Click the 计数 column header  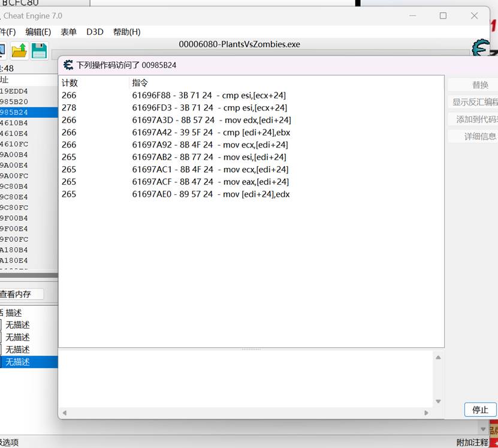(x=70, y=83)
